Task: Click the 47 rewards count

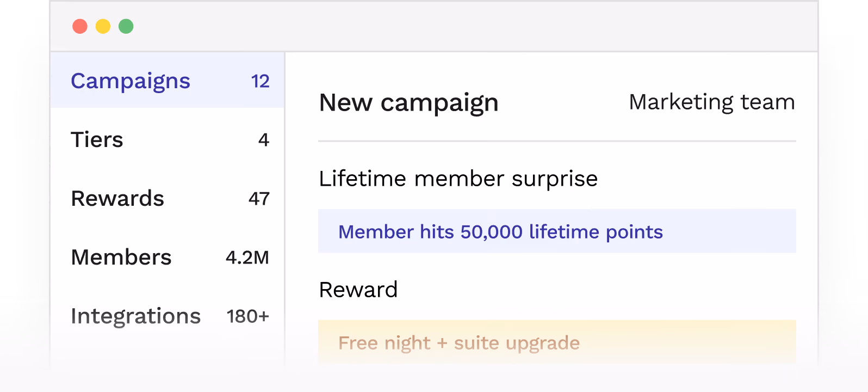Action: point(259,199)
